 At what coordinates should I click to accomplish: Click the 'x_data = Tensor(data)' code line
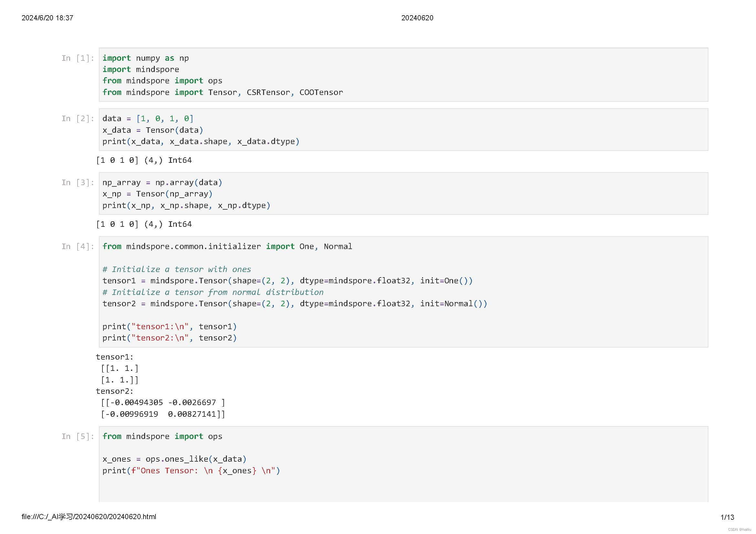tap(153, 130)
